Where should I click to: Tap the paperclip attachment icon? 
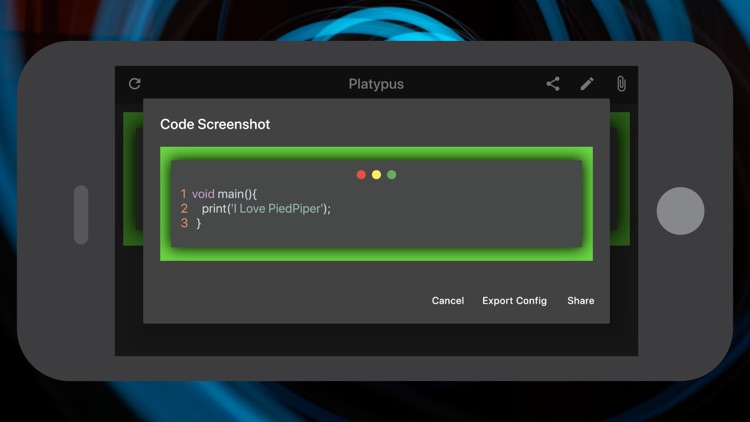pyautogui.click(x=621, y=84)
